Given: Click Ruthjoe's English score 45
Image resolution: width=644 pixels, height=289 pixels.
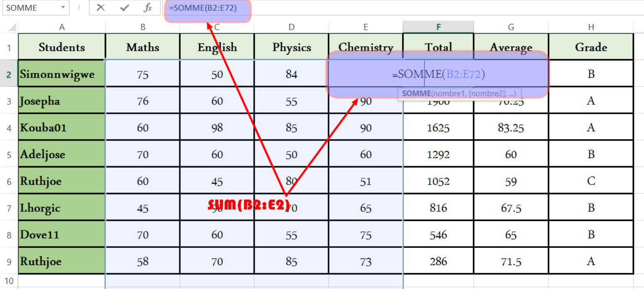Looking at the screenshot, I should [x=217, y=181].
